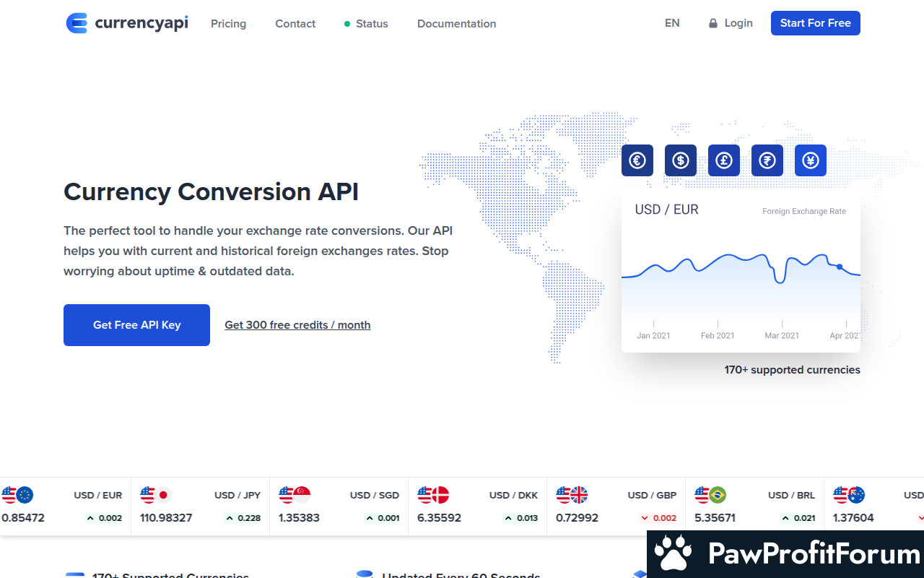
Task: Click the lock icon beside Login
Action: pyautogui.click(x=713, y=23)
